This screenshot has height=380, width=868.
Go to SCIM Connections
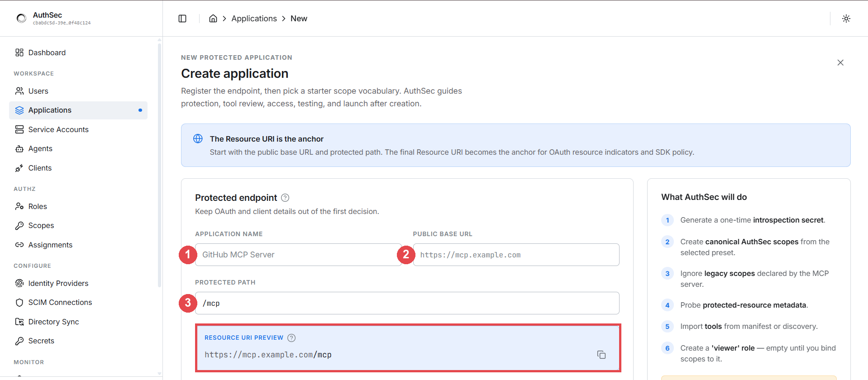[x=78, y=302]
